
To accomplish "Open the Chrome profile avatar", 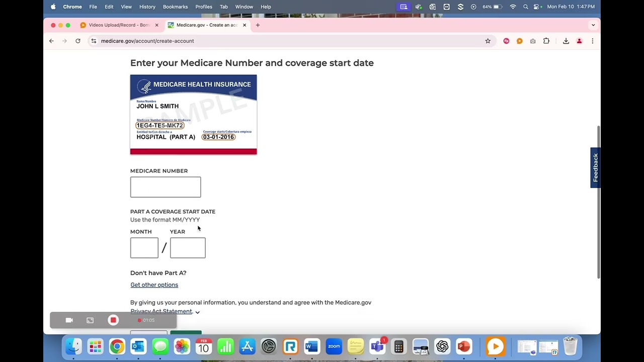I will [579, 41].
